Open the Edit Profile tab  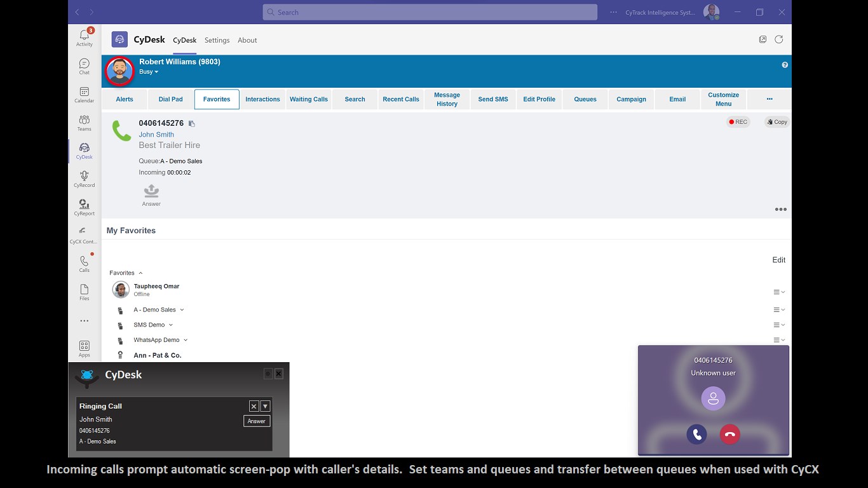539,99
